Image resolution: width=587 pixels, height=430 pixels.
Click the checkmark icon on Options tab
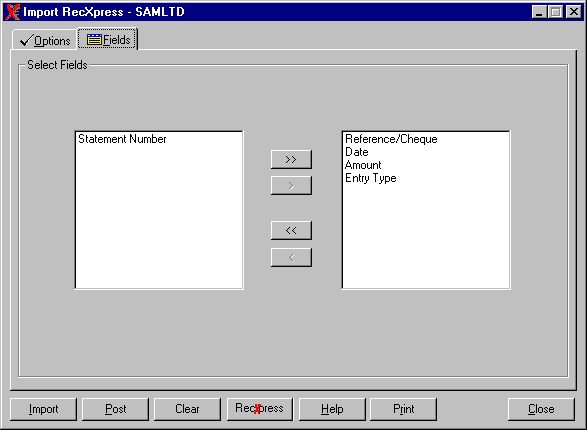26,40
